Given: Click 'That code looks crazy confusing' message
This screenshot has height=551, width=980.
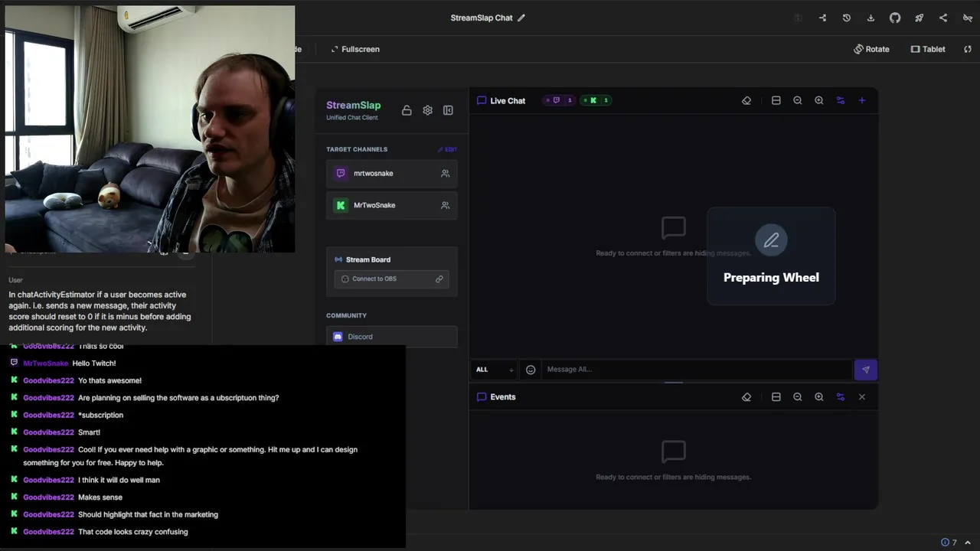Looking at the screenshot, I should tap(132, 532).
